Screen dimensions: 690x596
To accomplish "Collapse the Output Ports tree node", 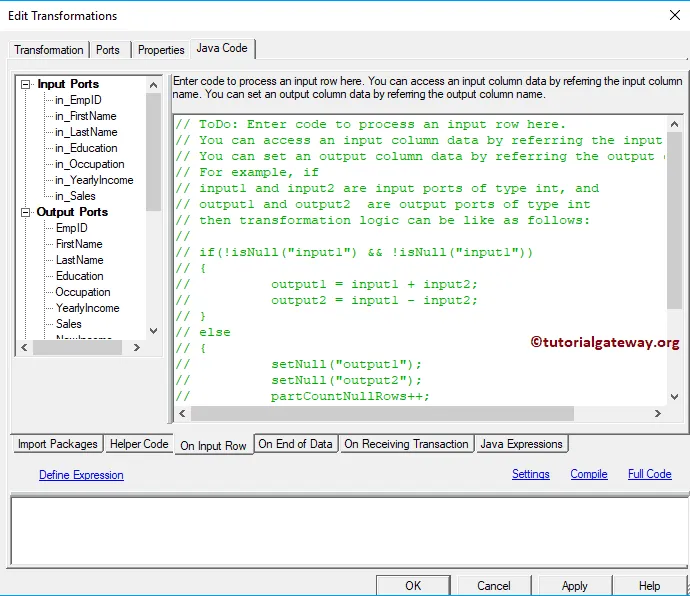I will click(27, 212).
